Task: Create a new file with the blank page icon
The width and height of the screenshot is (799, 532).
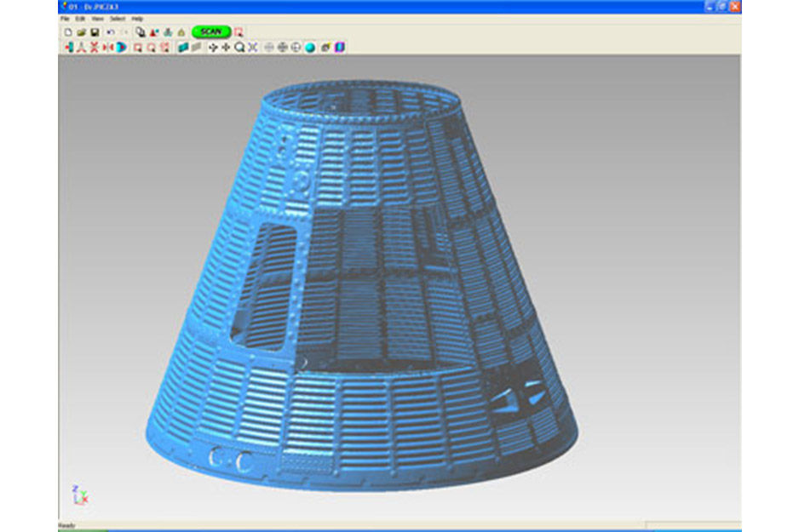Action: [68, 32]
